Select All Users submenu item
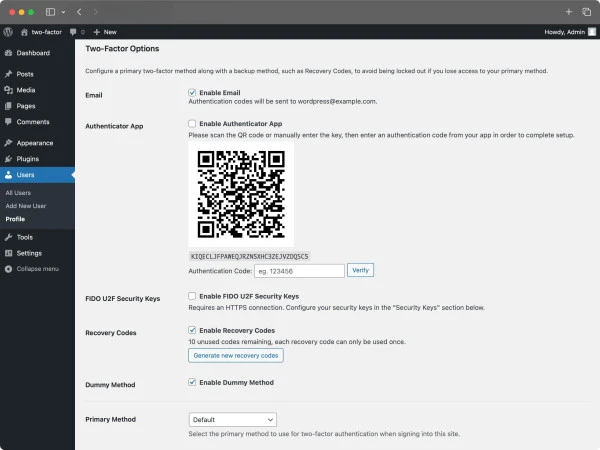Screen dimensions: 600x450 [18, 192]
